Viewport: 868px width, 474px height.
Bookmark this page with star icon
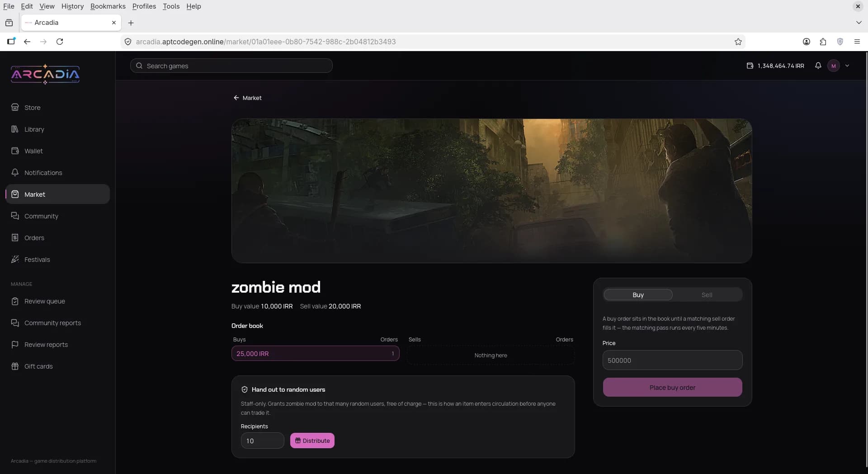pyautogui.click(x=738, y=42)
